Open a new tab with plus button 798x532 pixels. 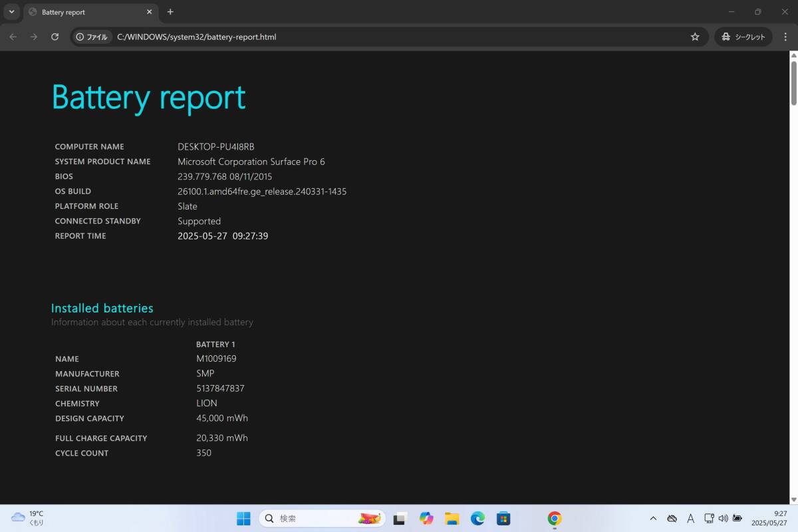pos(170,12)
